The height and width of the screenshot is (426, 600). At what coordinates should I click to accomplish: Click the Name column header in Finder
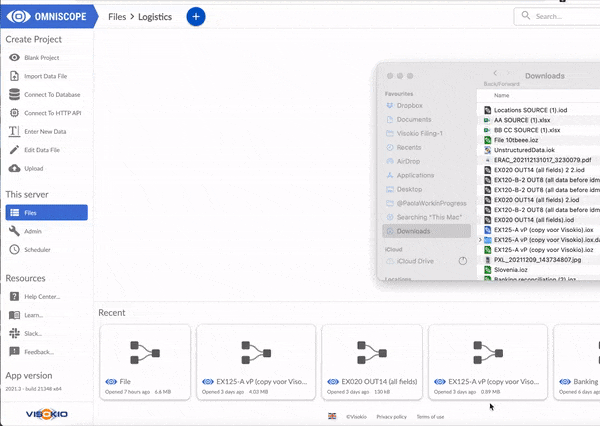501,95
